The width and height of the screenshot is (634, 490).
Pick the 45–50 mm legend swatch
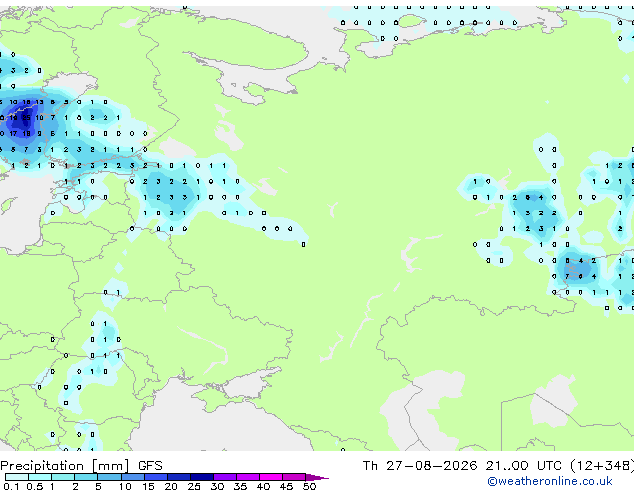tap(294, 477)
